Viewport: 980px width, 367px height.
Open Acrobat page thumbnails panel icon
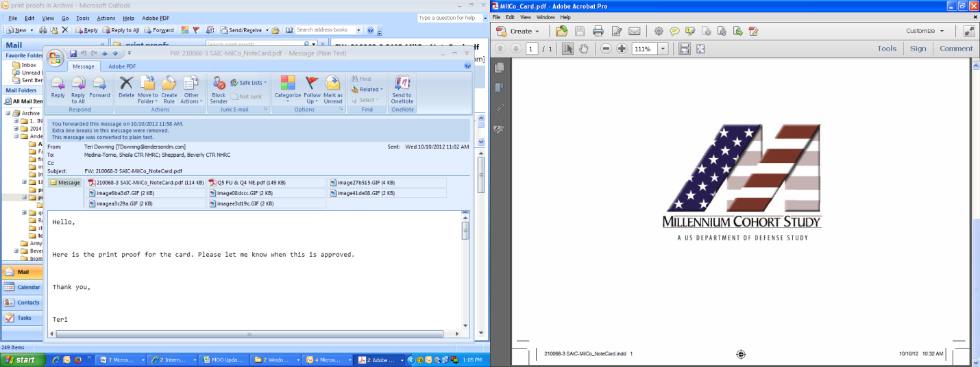click(499, 68)
